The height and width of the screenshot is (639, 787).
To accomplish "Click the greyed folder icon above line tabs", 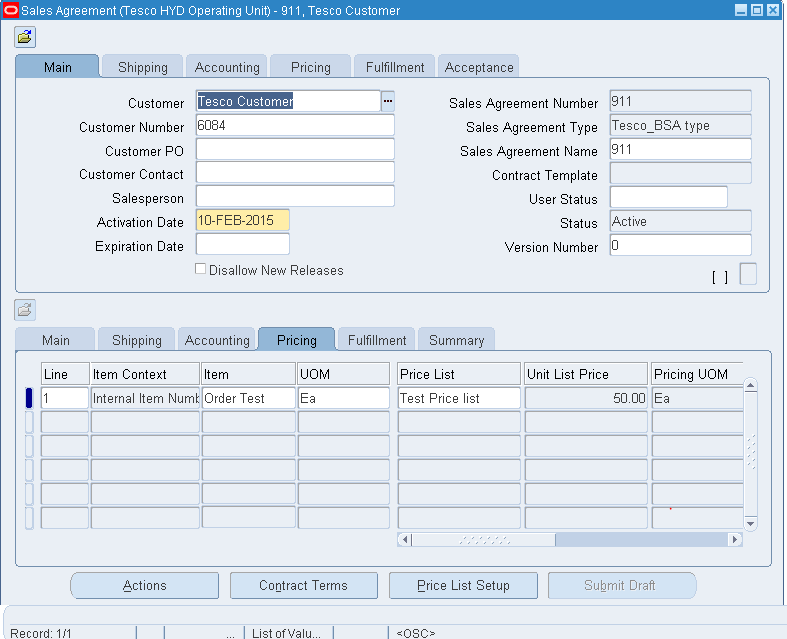I will [25, 310].
